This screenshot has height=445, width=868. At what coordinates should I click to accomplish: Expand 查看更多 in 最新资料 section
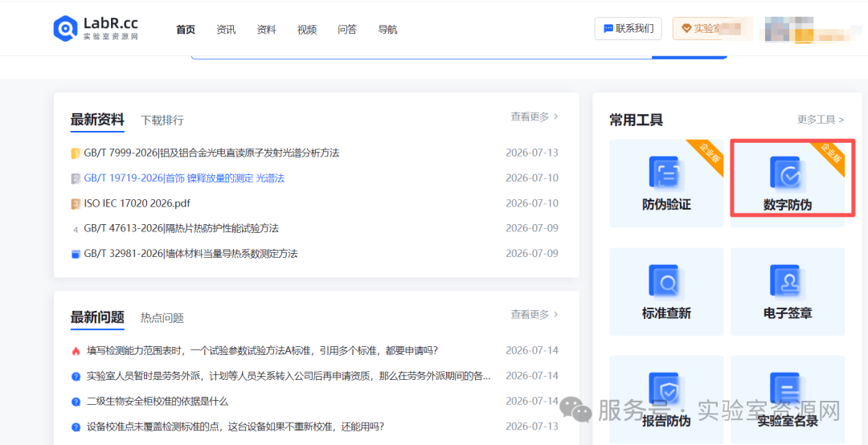tap(534, 116)
